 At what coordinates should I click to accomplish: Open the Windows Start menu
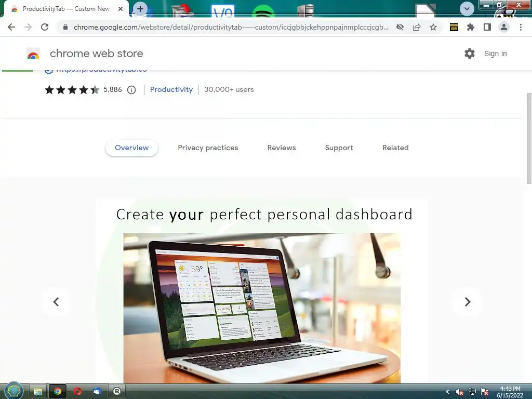pos(14,391)
